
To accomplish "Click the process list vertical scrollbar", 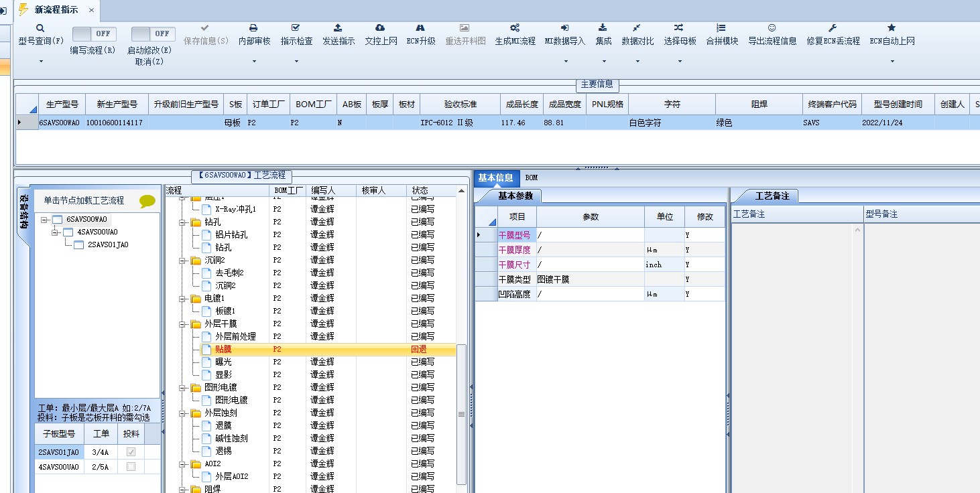I will click(x=461, y=413).
